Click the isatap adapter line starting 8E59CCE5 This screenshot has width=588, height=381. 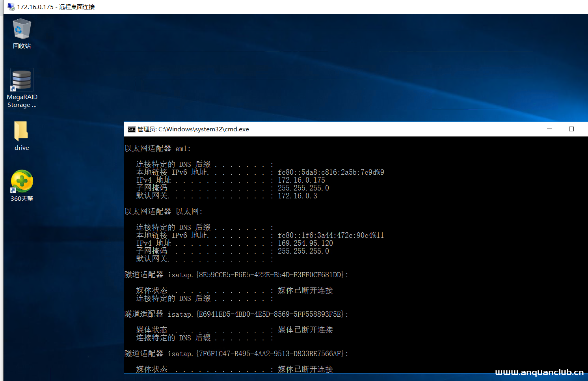click(x=236, y=275)
